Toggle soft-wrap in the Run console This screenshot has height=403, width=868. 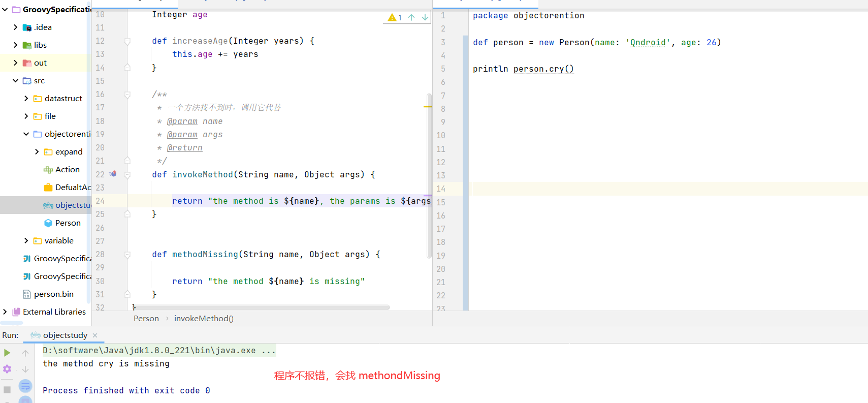point(25,386)
